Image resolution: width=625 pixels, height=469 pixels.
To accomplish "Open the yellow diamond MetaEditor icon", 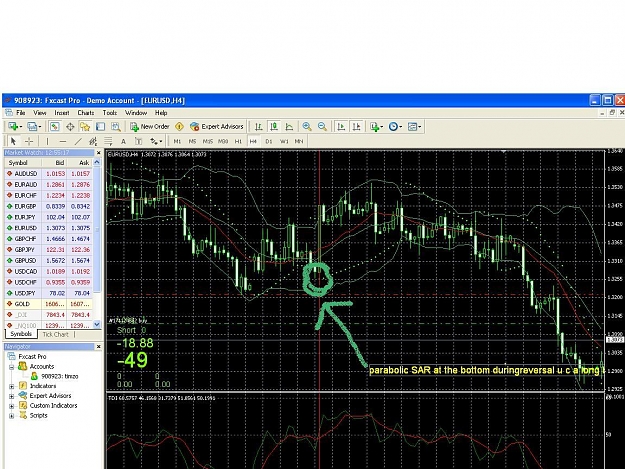I will tap(179, 127).
